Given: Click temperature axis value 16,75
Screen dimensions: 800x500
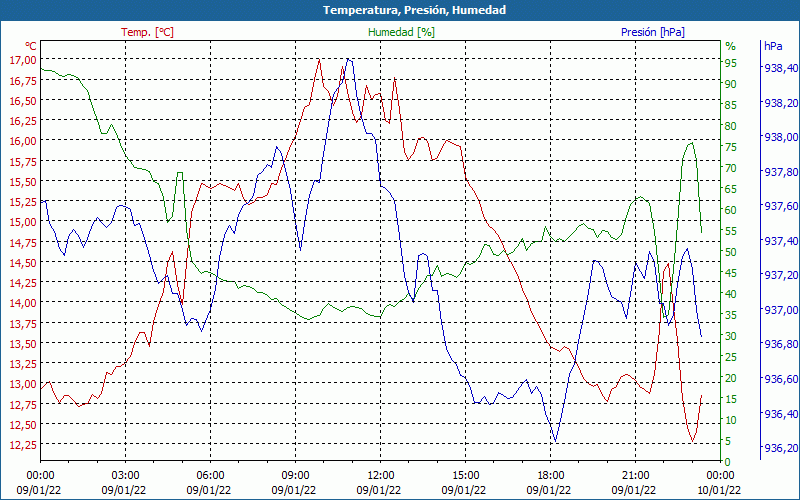Looking at the screenshot, I should point(23,80).
